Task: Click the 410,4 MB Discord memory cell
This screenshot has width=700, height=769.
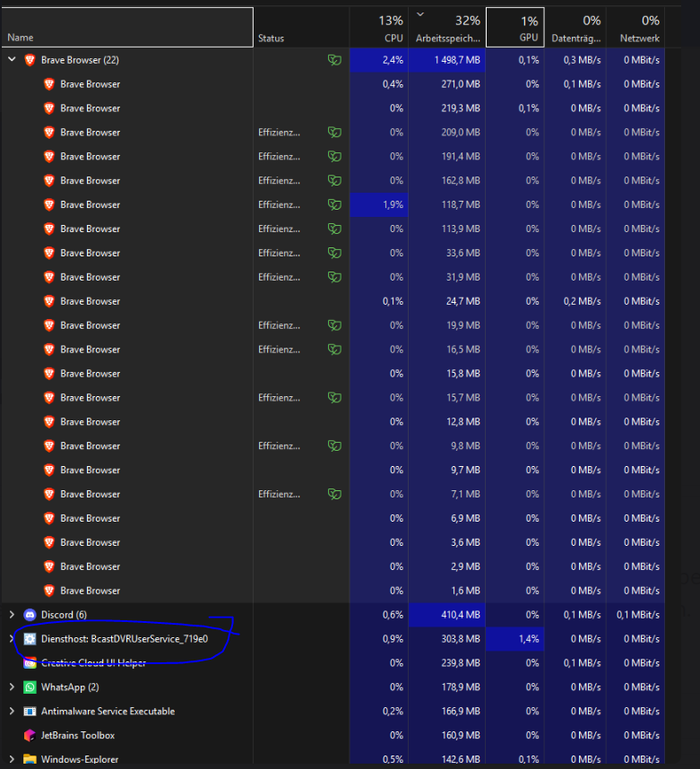Action: (x=447, y=615)
